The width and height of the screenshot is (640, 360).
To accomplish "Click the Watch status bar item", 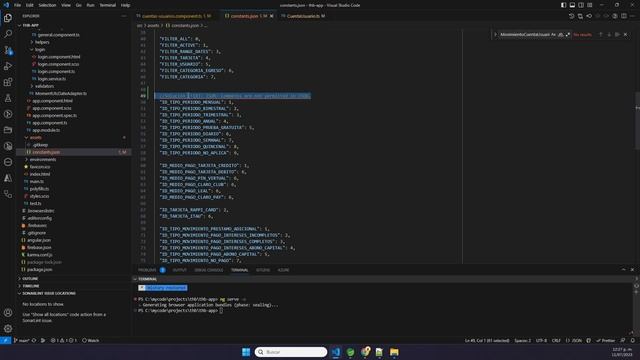I will [x=90, y=340].
